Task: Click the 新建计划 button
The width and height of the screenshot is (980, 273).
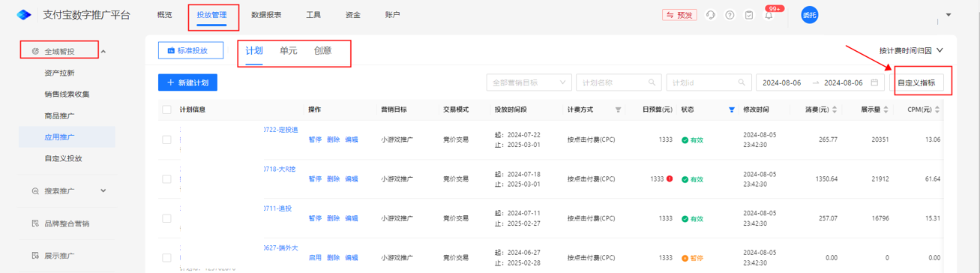Action: [x=187, y=82]
